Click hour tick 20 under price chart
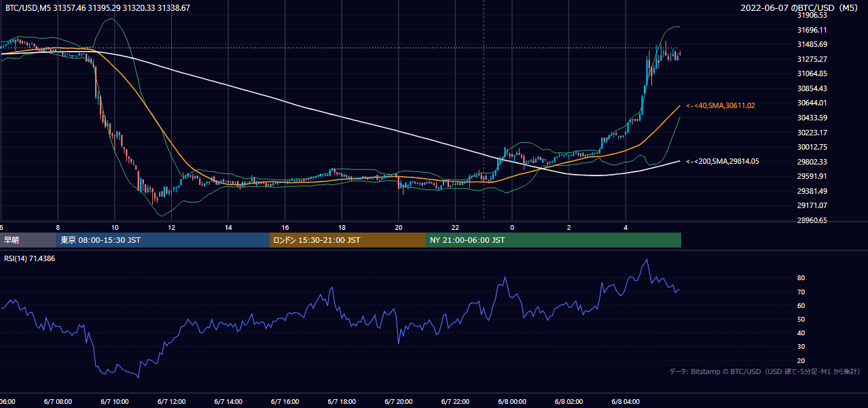868x408 pixels. (x=399, y=228)
